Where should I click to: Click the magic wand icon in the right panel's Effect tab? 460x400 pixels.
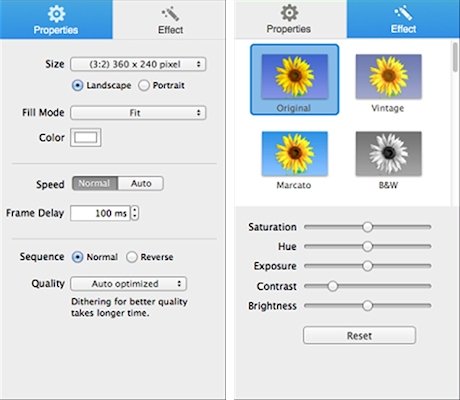(403, 13)
